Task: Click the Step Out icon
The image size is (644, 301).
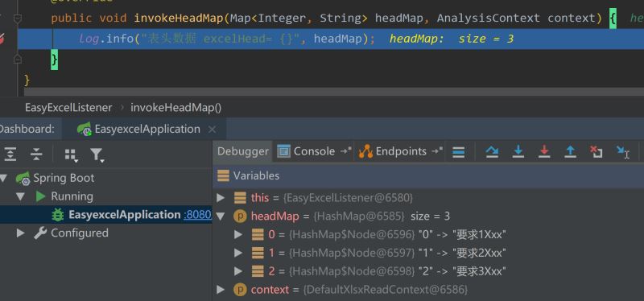Action: click(570, 151)
